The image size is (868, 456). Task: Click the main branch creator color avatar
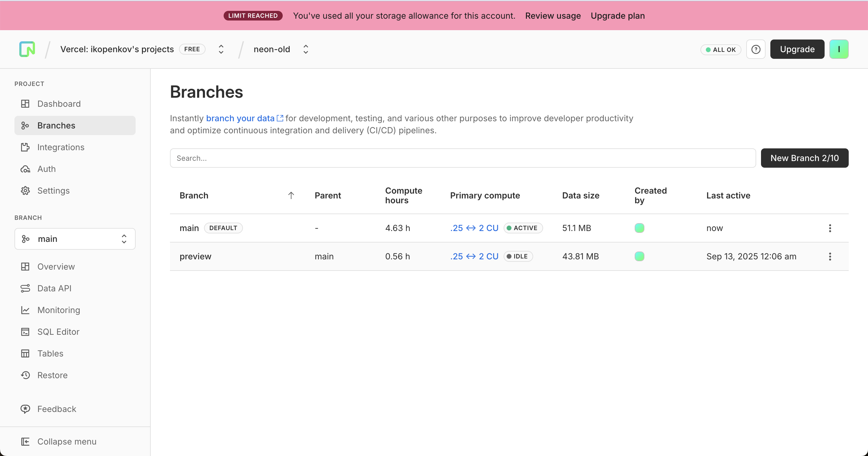click(639, 228)
